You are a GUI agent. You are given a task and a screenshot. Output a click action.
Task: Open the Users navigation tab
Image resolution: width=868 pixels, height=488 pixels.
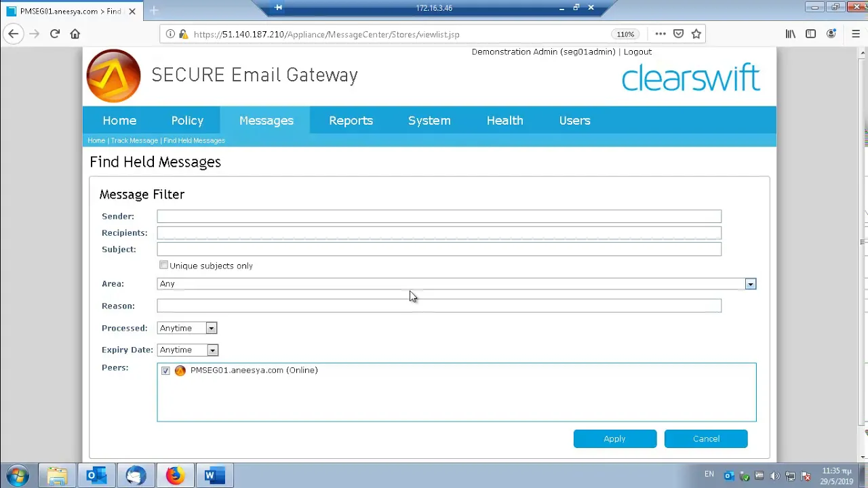(x=574, y=121)
